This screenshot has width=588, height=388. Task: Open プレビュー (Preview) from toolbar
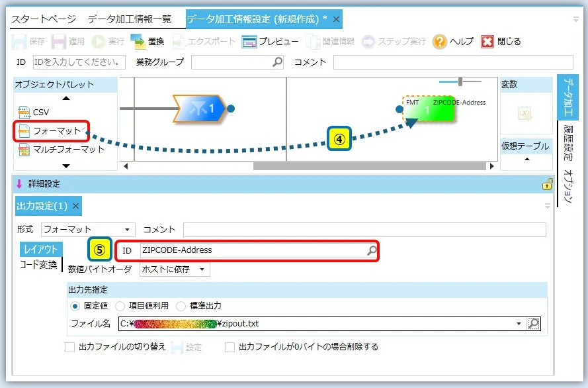pyautogui.click(x=270, y=42)
